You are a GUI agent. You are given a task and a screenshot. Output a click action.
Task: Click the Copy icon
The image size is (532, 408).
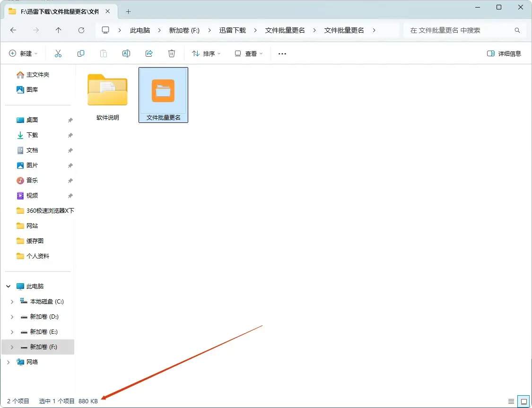click(x=81, y=53)
